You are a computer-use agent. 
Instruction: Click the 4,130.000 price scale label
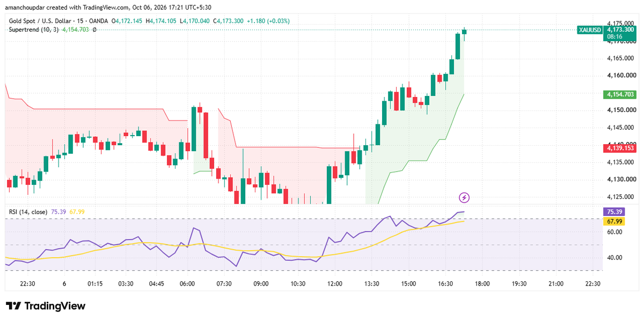point(621,179)
